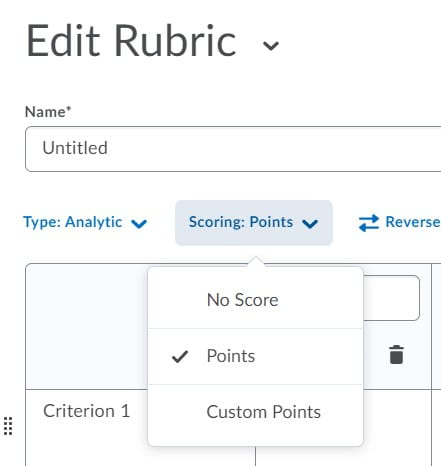Select No Score from the scoring menu
441x466 pixels.
(x=255, y=300)
